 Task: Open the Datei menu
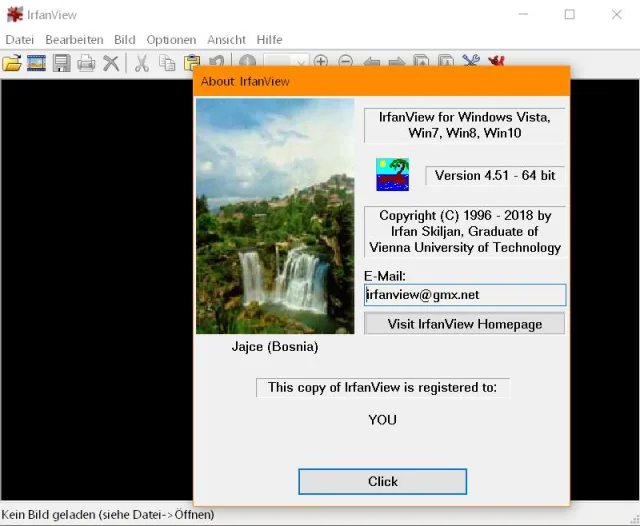tap(20, 40)
